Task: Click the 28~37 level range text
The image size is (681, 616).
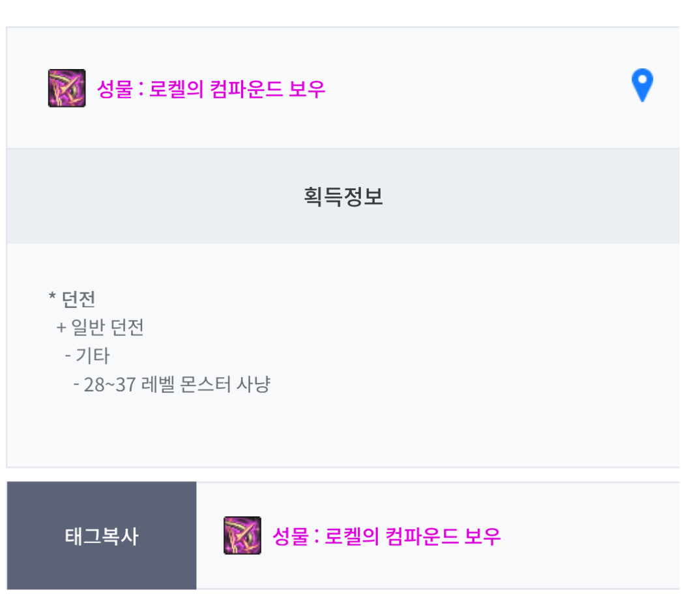Action: tap(109, 385)
